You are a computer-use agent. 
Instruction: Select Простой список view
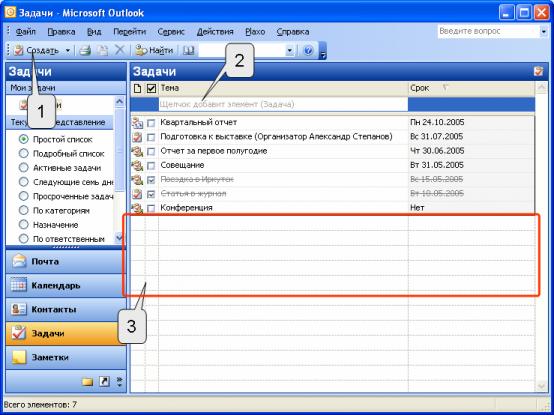[x=23, y=140]
